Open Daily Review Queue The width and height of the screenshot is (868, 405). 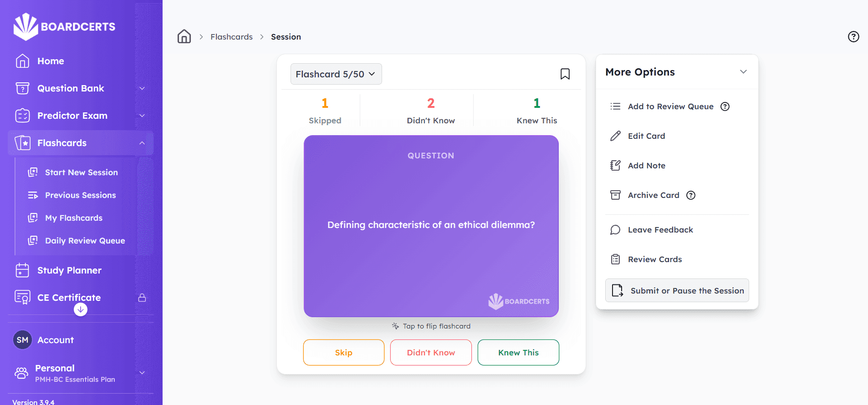tap(85, 241)
